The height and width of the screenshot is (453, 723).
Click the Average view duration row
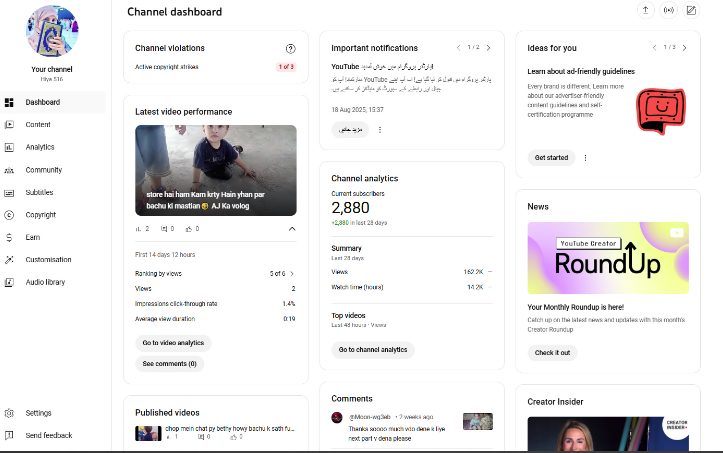[215, 319]
